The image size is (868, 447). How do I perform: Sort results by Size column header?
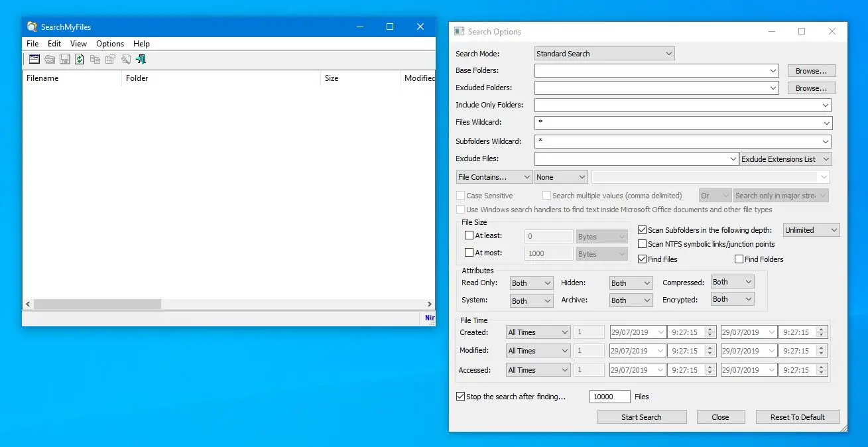pyautogui.click(x=361, y=78)
